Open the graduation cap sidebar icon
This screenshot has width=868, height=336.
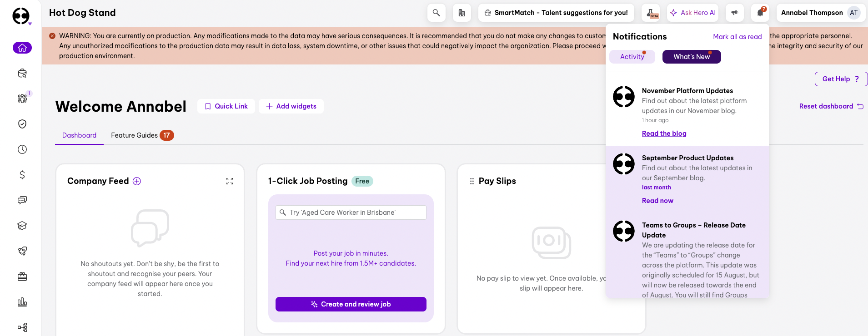coord(22,226)
